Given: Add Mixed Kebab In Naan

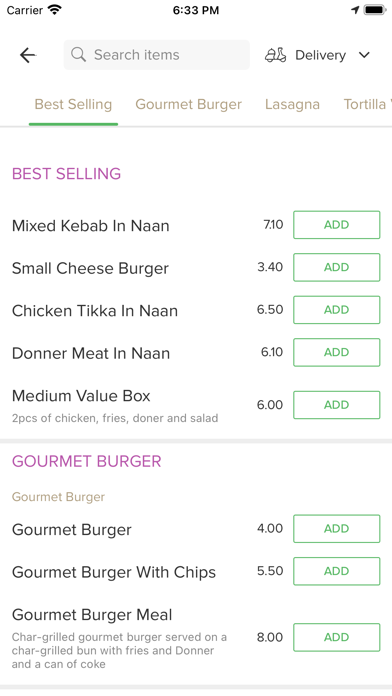Looking at the screenshot, I should tap(337, 225).
